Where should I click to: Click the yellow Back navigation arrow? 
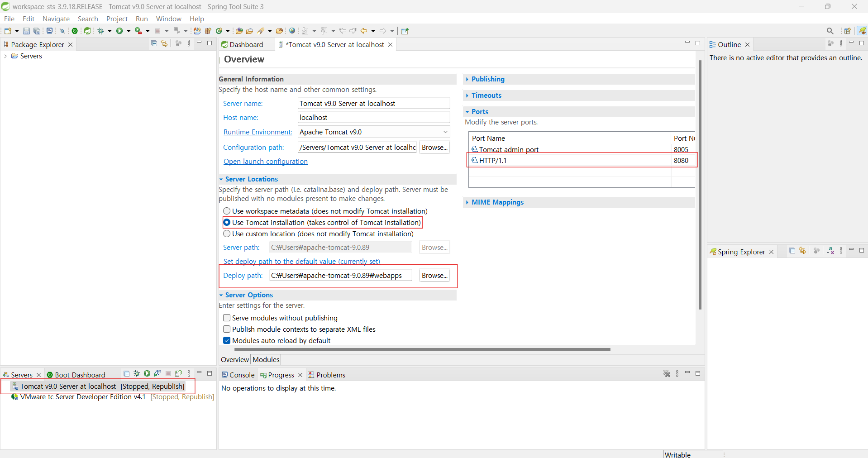[364, 31]
